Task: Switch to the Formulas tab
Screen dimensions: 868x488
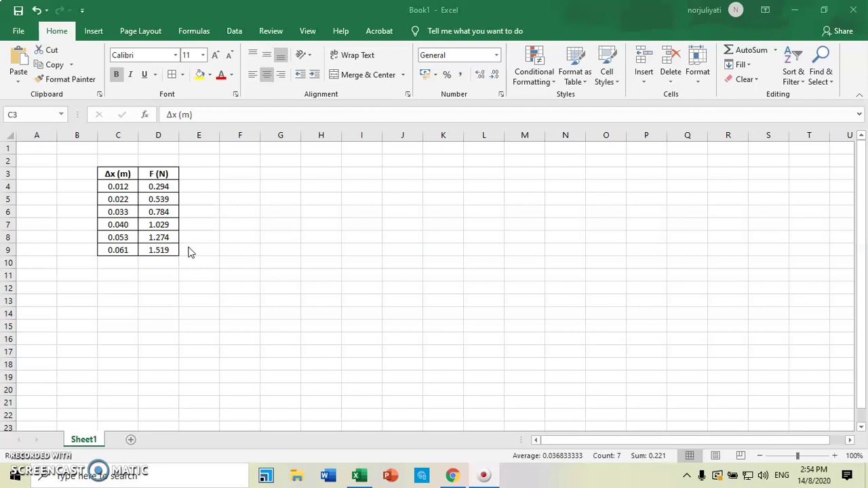Action: [194, 31]
